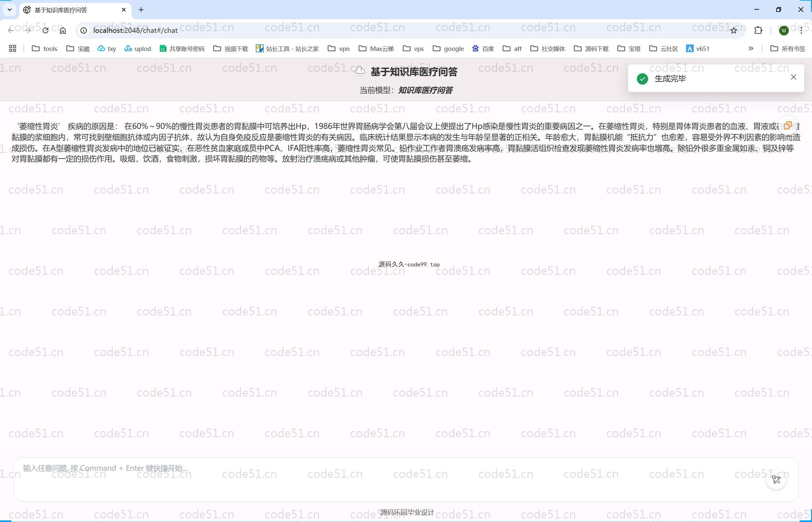This screenshot has height=522, width=812.
Task: Open the google bookmark folder
Action: [x=448, y=48]
